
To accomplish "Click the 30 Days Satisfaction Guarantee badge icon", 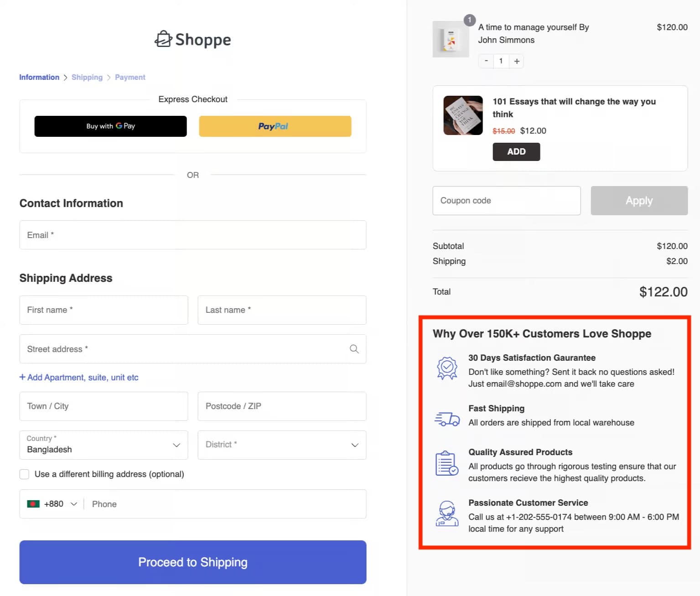I will (447, 368).
